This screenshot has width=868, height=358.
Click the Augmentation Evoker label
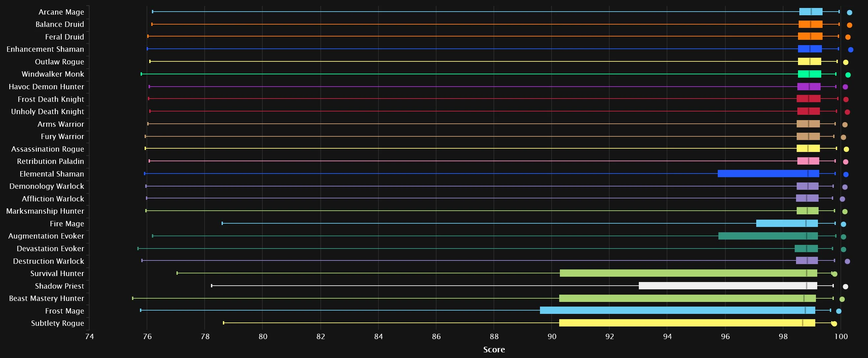(x=46, y=236)
